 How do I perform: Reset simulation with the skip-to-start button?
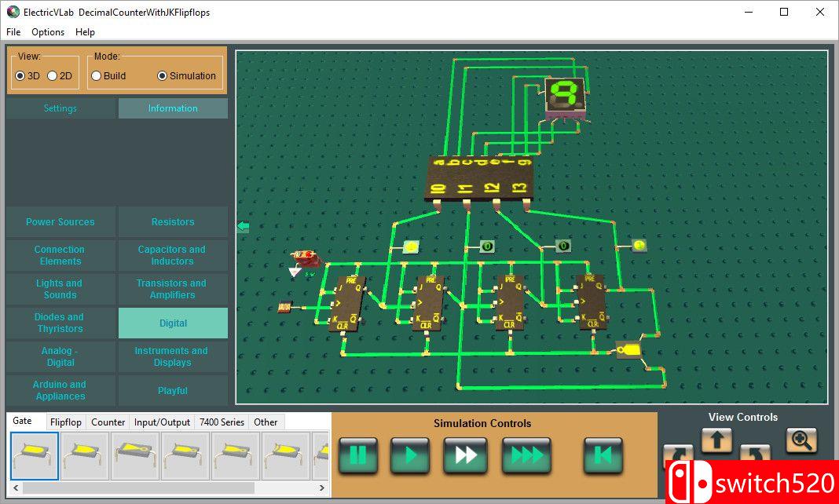coord(603,455)
